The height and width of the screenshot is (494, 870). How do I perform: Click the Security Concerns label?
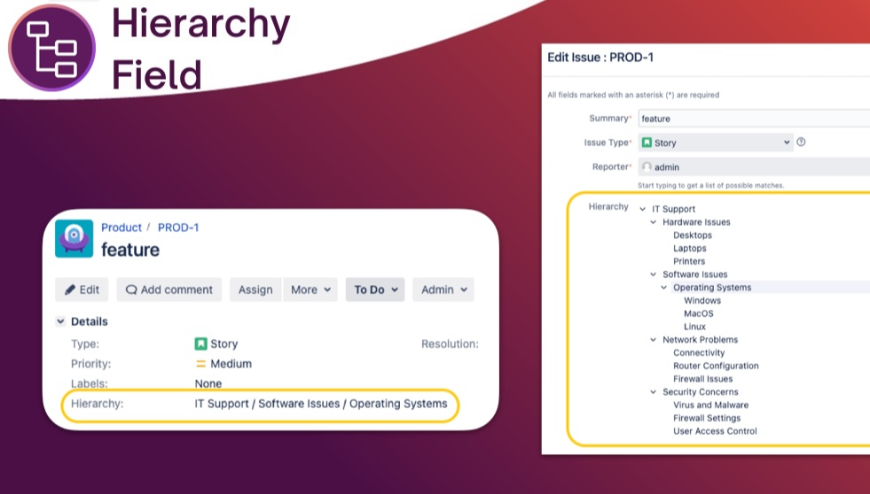tap(700, 392)
